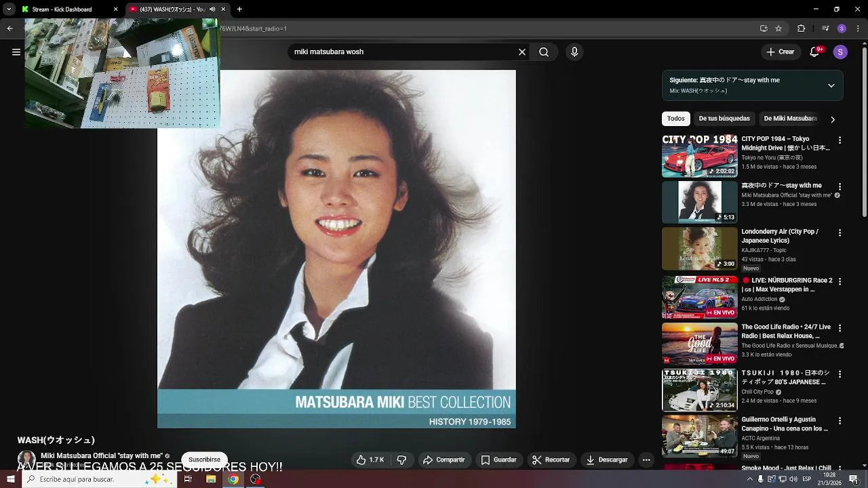Viewport: 868px width, 488px height.
Task: Open the YouTube account avatar menu
Action: pos(840,52)
